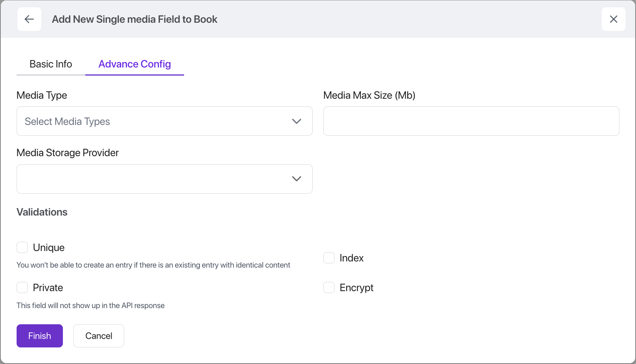Enable the Unique checkbox
The height and width of the screenshot is (364, 636).
(22, 248)
